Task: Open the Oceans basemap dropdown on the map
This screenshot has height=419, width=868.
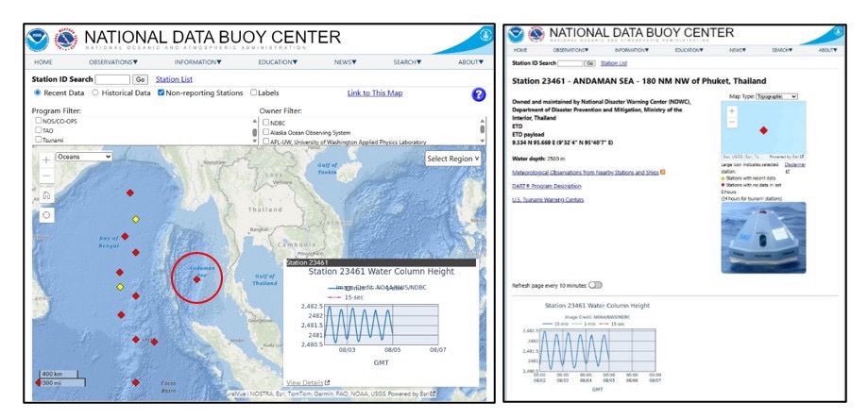Action: click(84, 157)
